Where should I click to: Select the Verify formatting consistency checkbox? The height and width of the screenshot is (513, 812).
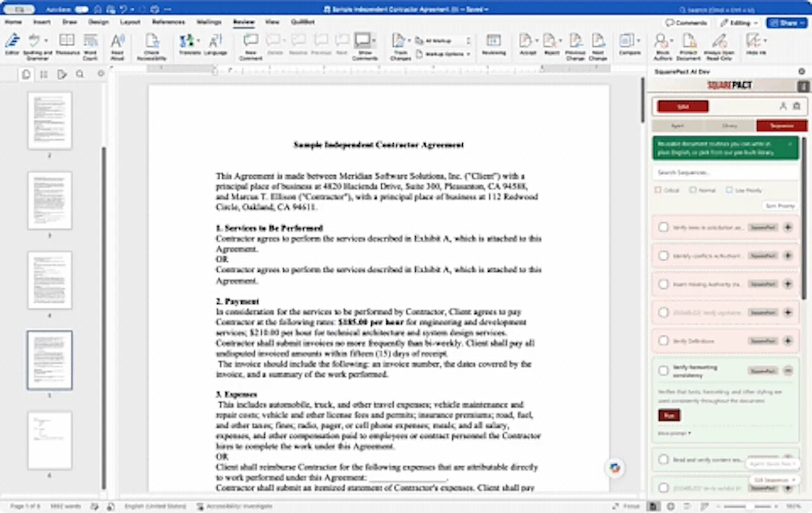[663, 371]
